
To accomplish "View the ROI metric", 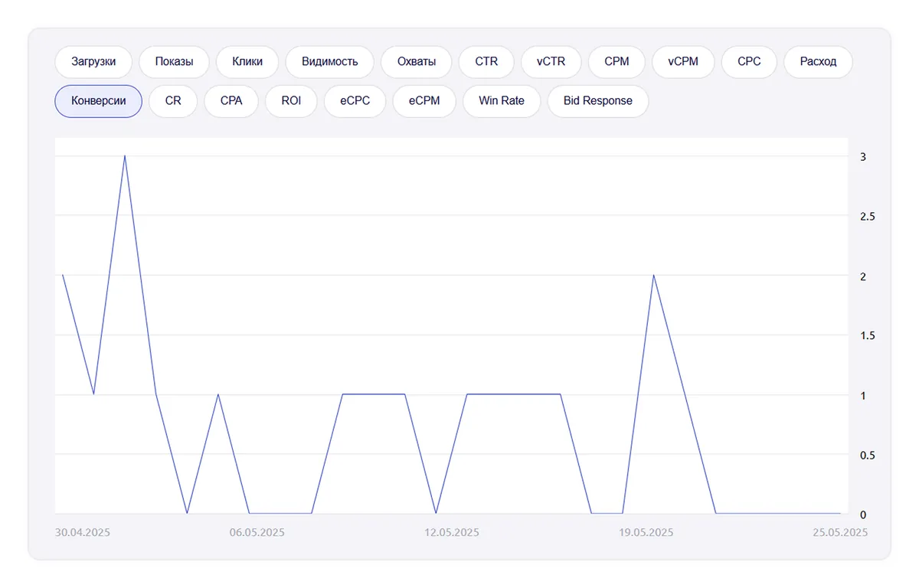I will coord(291,101).
